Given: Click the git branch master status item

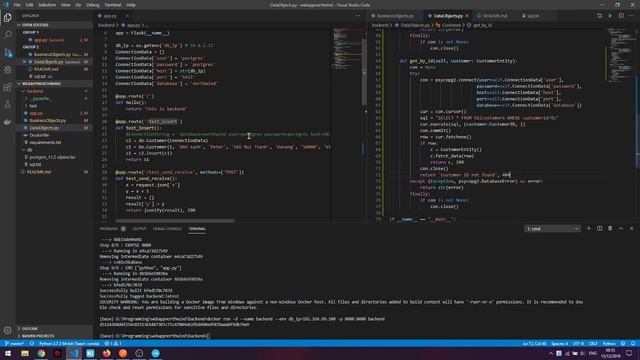Looking at the screenshot, I should click(14, 344).
